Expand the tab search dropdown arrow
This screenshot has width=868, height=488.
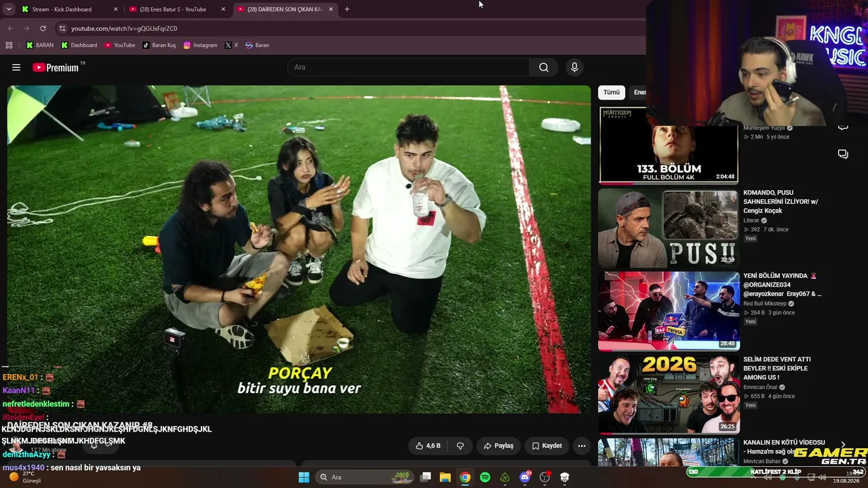coord(8,9)
